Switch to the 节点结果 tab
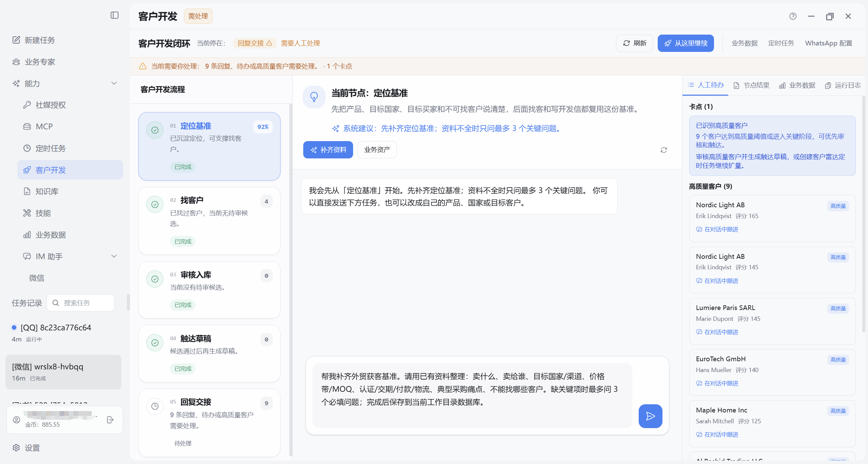868x464 pixels. [751, 85]
